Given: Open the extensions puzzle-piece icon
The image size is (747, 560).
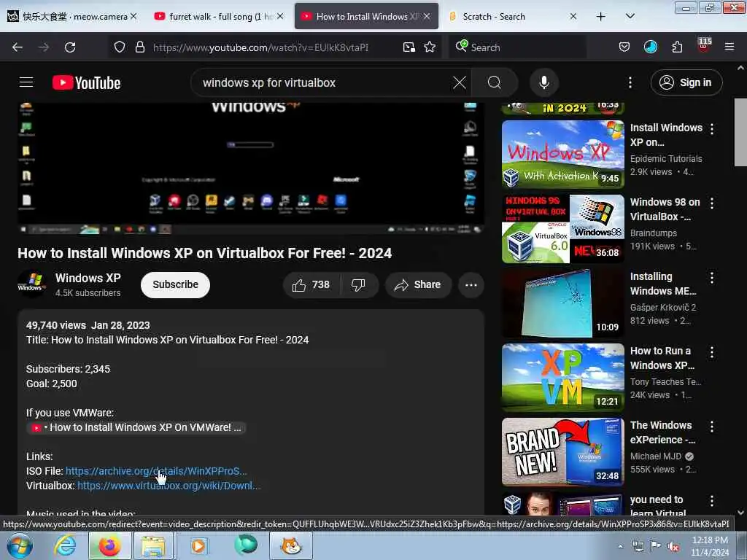Looking at the screenshot, I should click(x=677, y=47).
